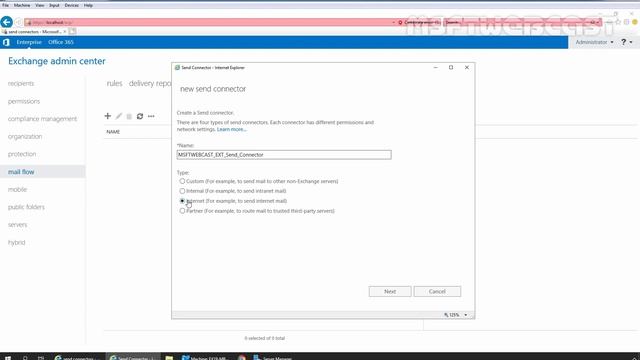Screen dimensions: 640x360
Task: Expand the Administrator account dropdown
Action: (x=594, y=42)
